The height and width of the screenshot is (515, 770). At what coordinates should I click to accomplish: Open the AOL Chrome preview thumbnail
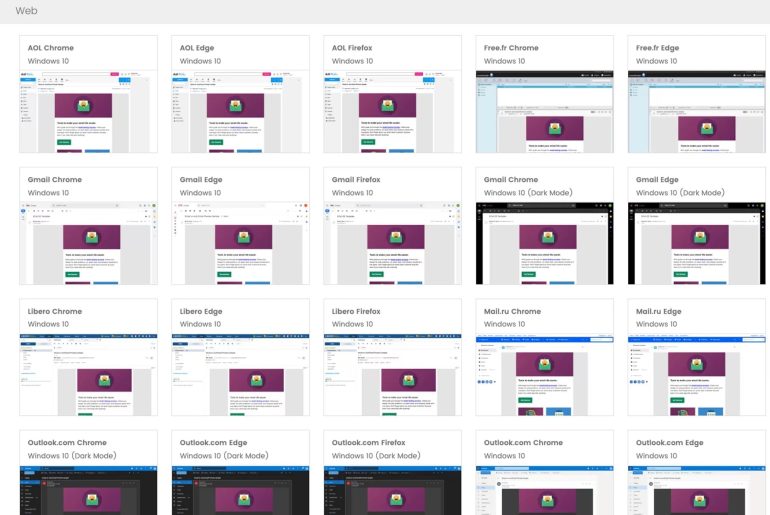point(88,112)
